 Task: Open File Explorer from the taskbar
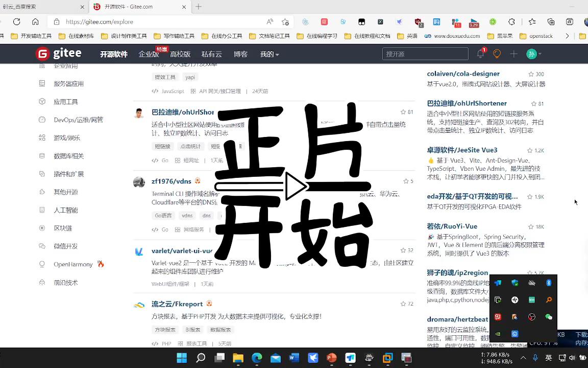238,357
